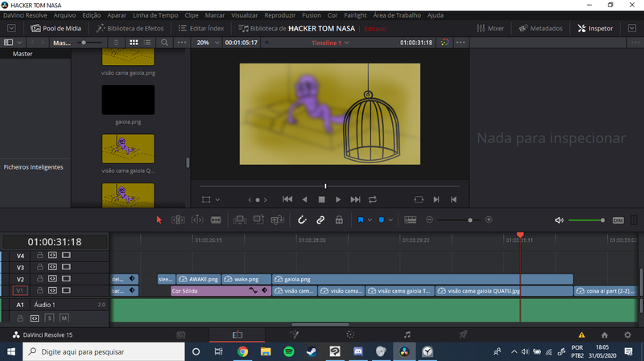Toggle auto track selector on V3
Screen dimensions: 644x361
(52, 267)
